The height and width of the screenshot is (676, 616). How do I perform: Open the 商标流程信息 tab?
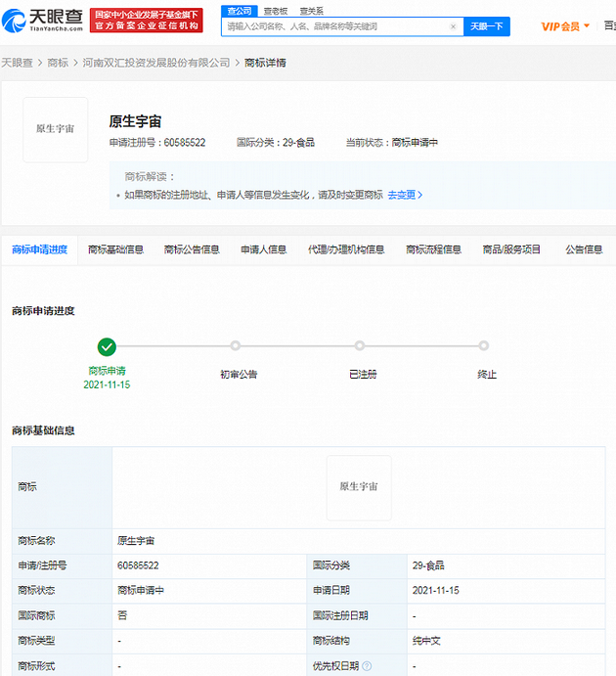(433, 249)
